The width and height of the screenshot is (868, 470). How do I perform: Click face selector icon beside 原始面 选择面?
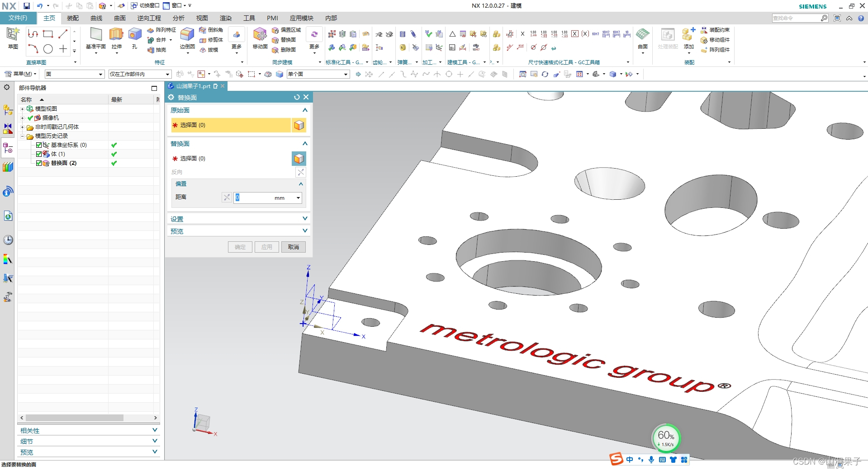[299, 125]
